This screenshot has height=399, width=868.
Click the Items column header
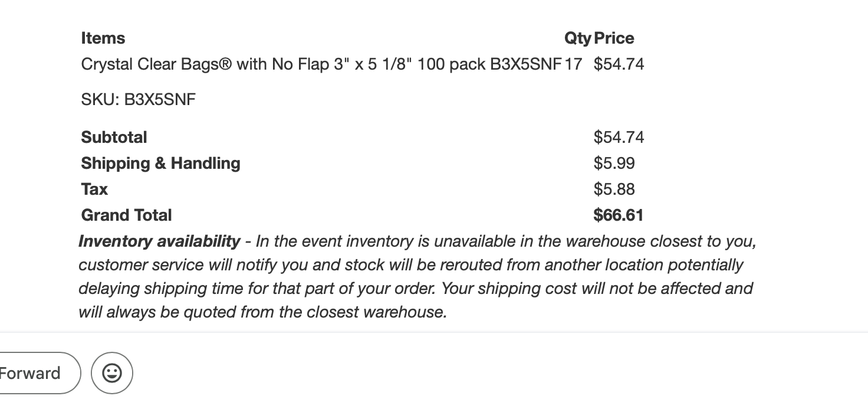[103, 38]
